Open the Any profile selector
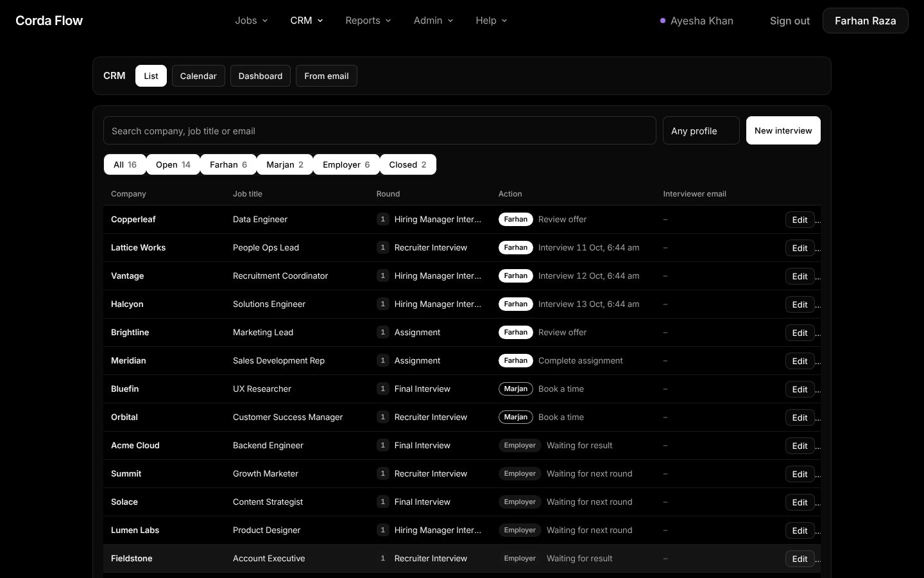The image size is (924, 578). pos(701,130)
